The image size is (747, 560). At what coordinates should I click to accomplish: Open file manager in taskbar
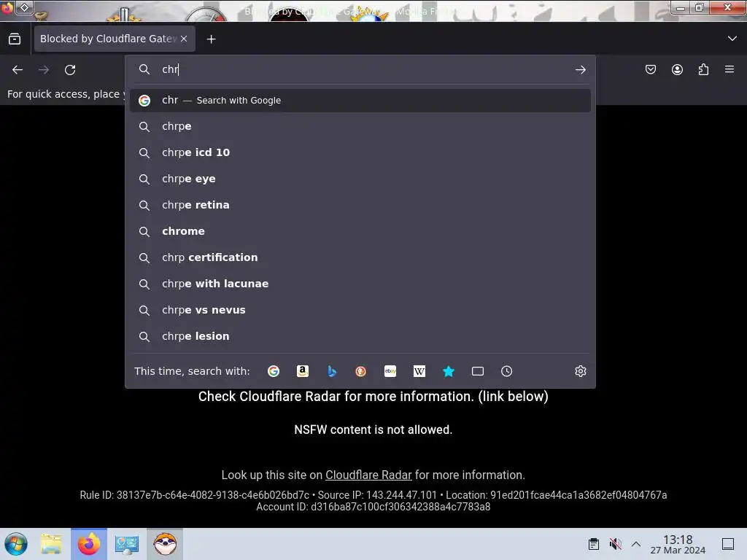click(x=51, y=544)
